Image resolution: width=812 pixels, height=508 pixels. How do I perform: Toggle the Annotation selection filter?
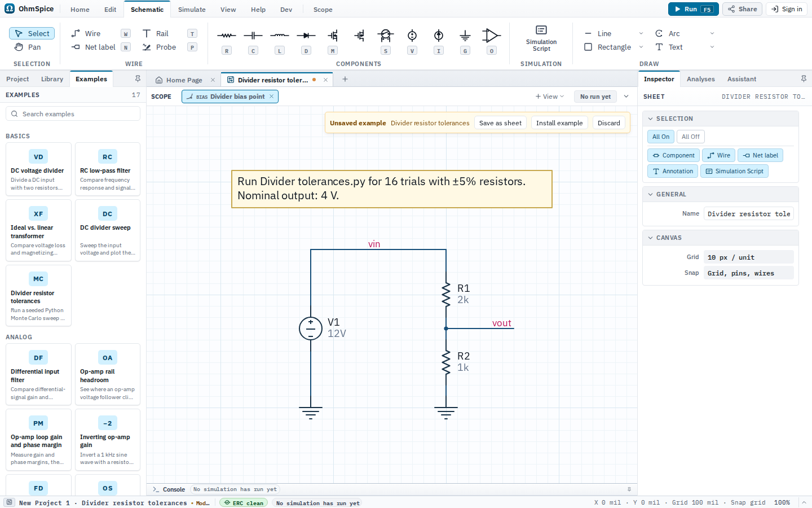[673, 171]
